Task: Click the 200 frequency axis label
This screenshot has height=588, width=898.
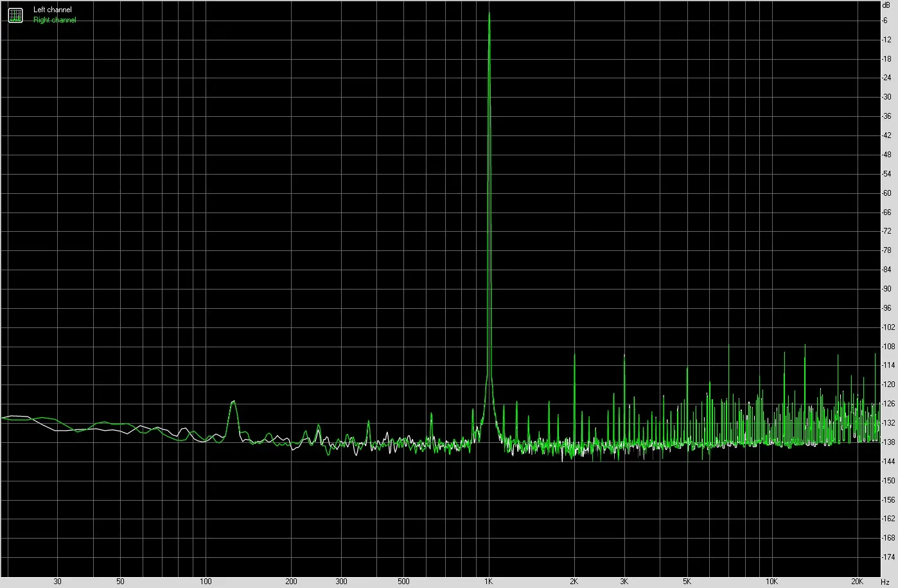Action: pos(291,582)
